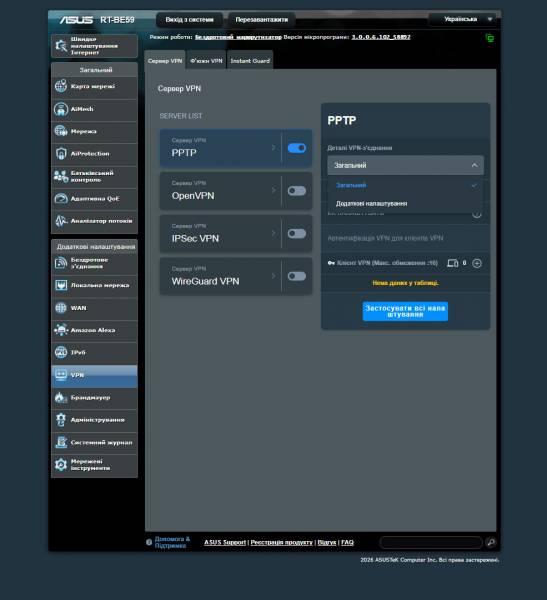Click the AiMesh sidebar icon
The image size is (547, 600).
61,109
